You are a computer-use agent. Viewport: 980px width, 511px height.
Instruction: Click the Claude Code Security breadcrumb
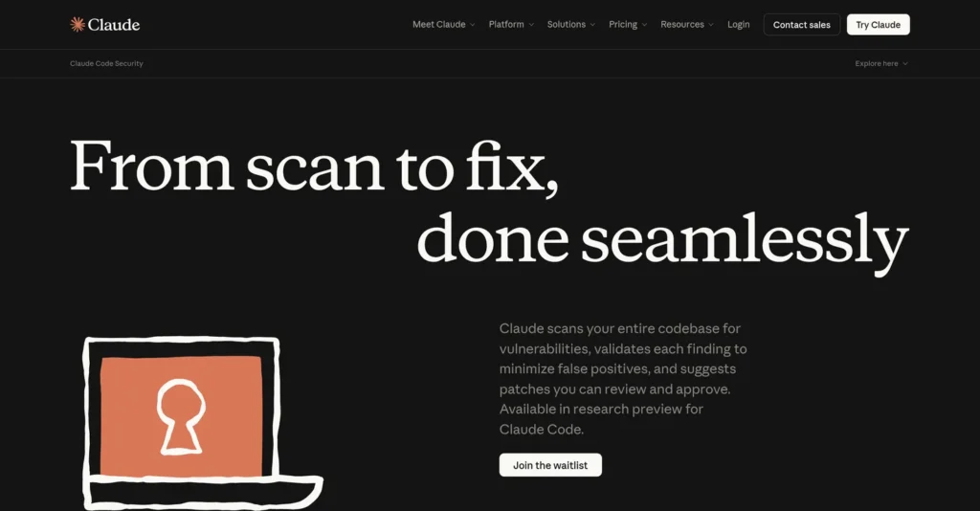(106, 64)
